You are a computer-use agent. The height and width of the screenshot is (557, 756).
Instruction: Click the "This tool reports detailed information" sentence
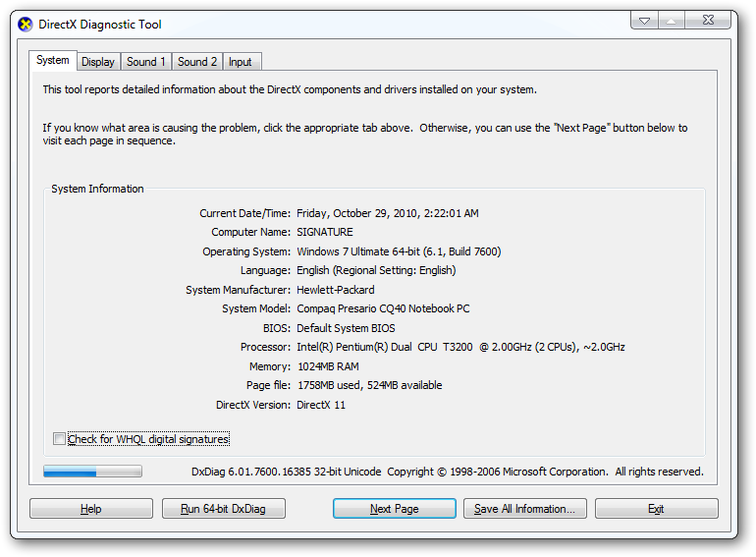pos(290,89)
